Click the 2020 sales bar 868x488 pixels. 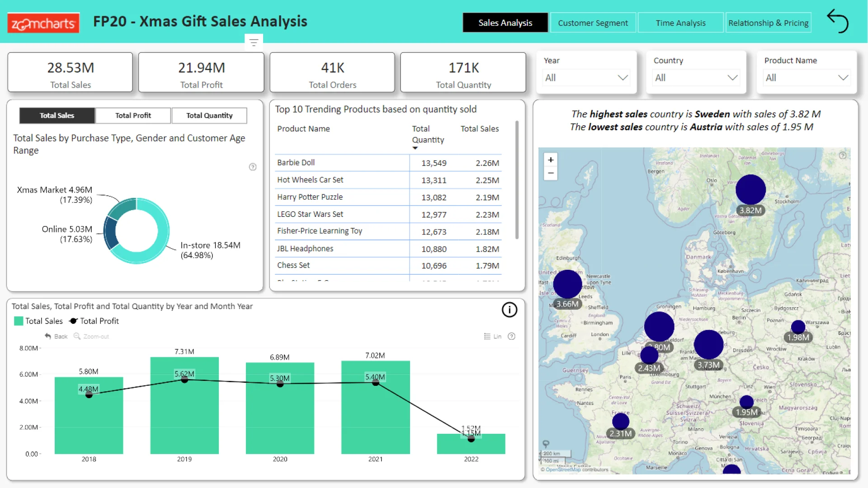[280, 408]
